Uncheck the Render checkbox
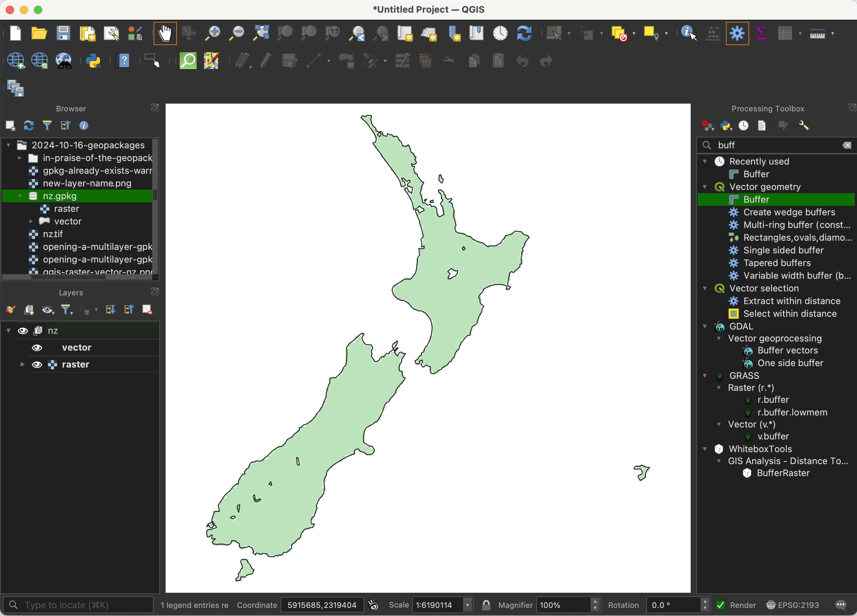 (x=721, y=605)
